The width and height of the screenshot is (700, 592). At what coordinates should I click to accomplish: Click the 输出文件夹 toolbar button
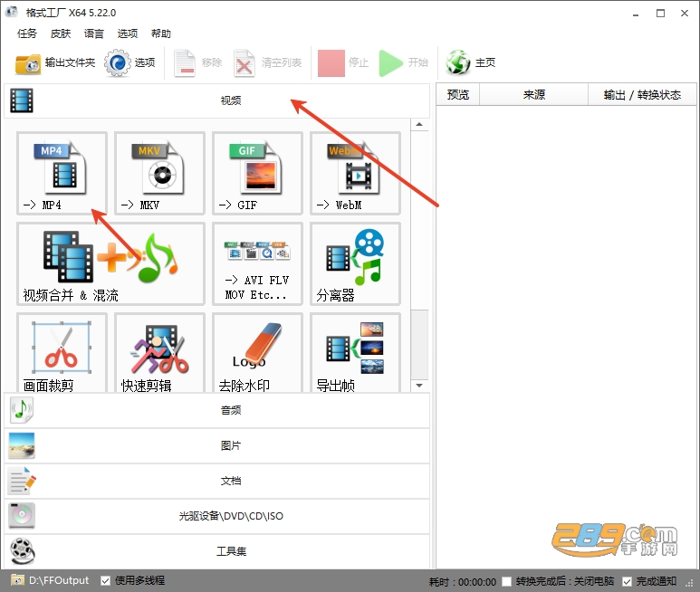(55, 62)
